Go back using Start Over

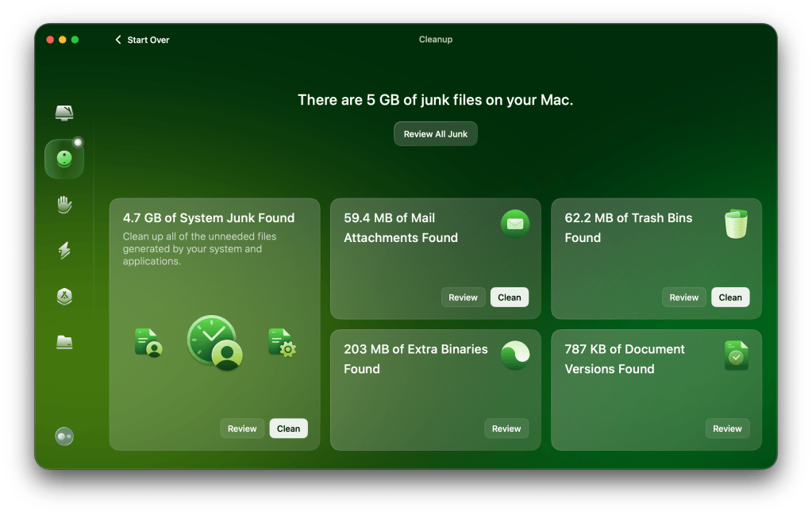point(142,39)
